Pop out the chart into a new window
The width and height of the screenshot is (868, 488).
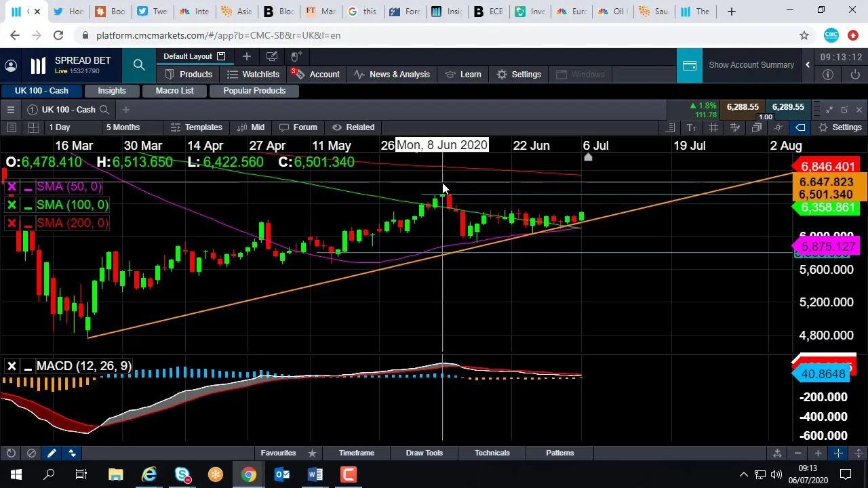844,110
